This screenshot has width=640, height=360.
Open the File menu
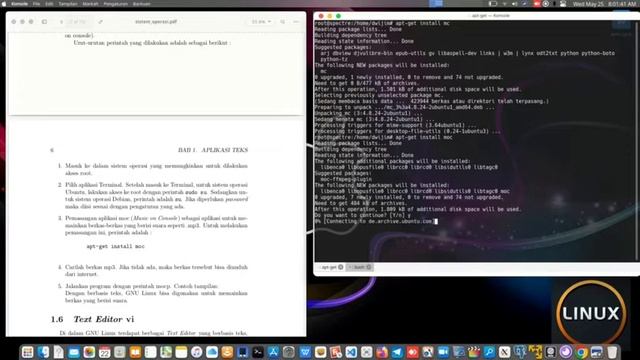[36, 4]
